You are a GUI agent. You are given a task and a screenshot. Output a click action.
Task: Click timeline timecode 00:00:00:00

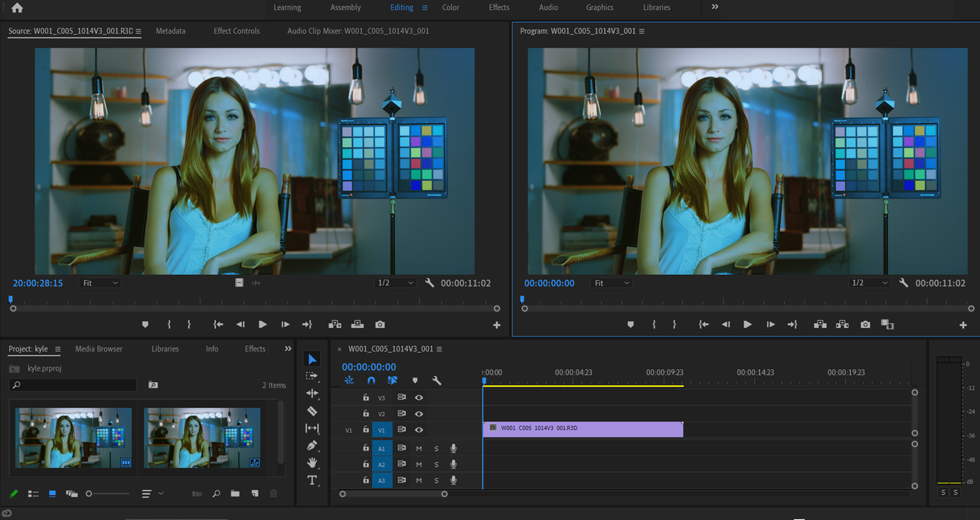(x=369, y=367)
